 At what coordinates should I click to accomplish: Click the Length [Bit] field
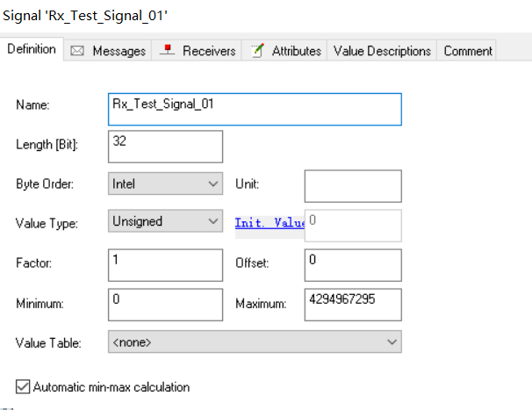click(166, 147)
